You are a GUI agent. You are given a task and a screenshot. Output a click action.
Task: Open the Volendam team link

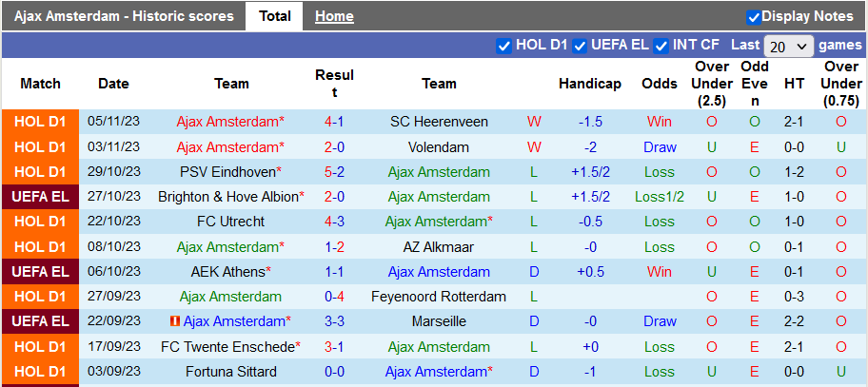(439, 147)
